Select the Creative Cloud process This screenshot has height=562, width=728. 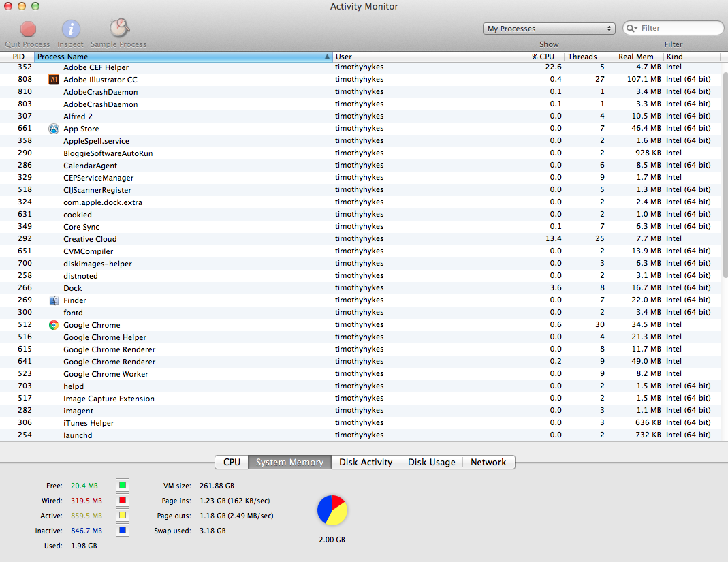point(360,238)
